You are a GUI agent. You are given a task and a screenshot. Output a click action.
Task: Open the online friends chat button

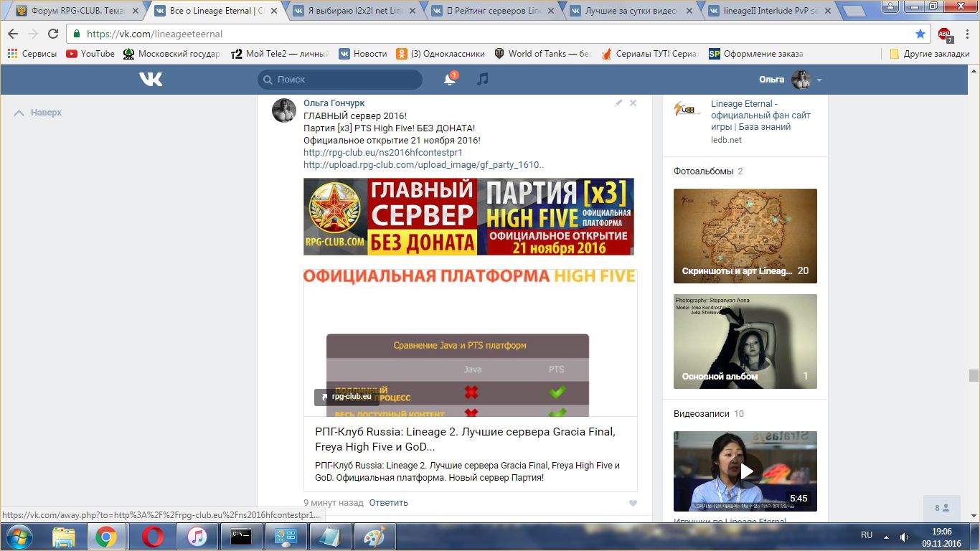[941, 508]
